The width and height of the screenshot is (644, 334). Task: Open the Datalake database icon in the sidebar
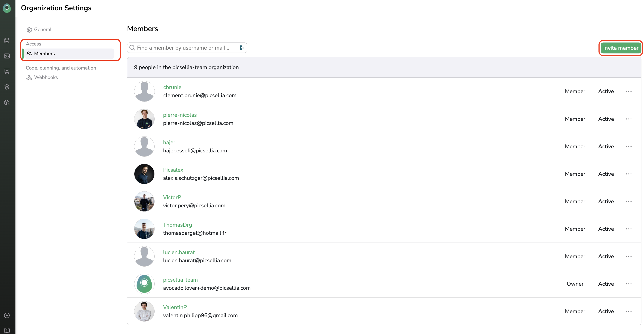click(7, 41)
